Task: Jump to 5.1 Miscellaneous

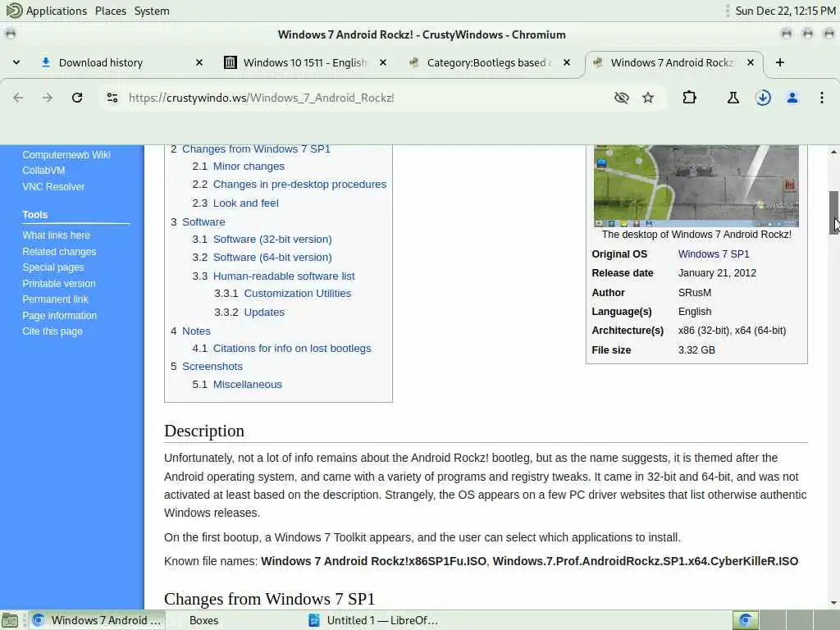Action: (248, 385)
